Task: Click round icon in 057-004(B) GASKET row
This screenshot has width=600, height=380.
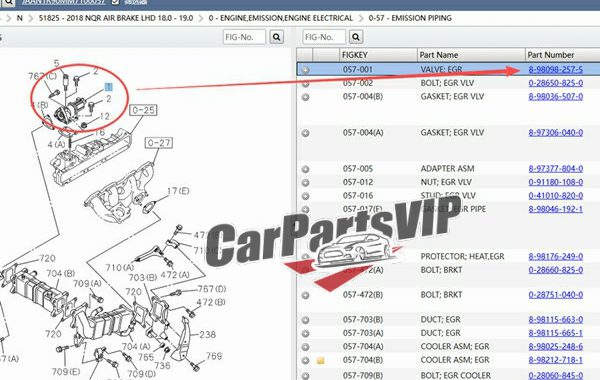Action: 305,97
